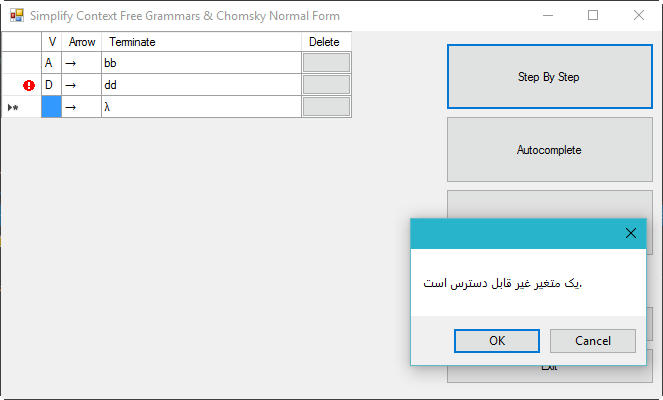The image size is (663, 400).
Task: Select the Terminate cell containing bb
Action: pyautogui.click(x=201, y=63)
